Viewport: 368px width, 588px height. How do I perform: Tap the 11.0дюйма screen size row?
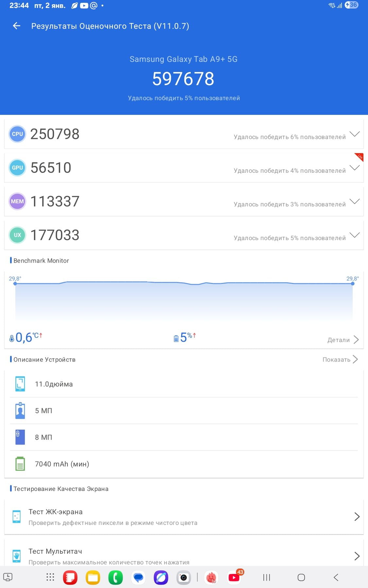(184, 384)
